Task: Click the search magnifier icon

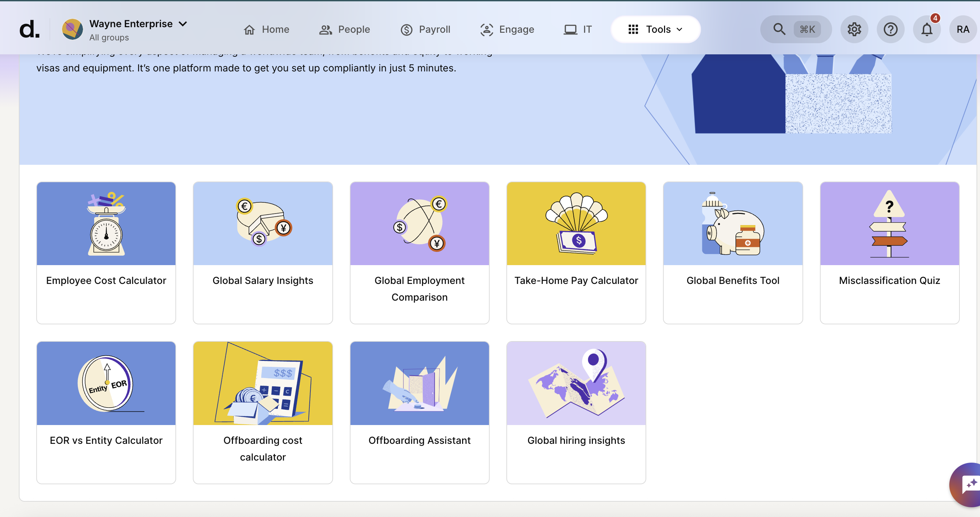Action: (x=779, y=29)
